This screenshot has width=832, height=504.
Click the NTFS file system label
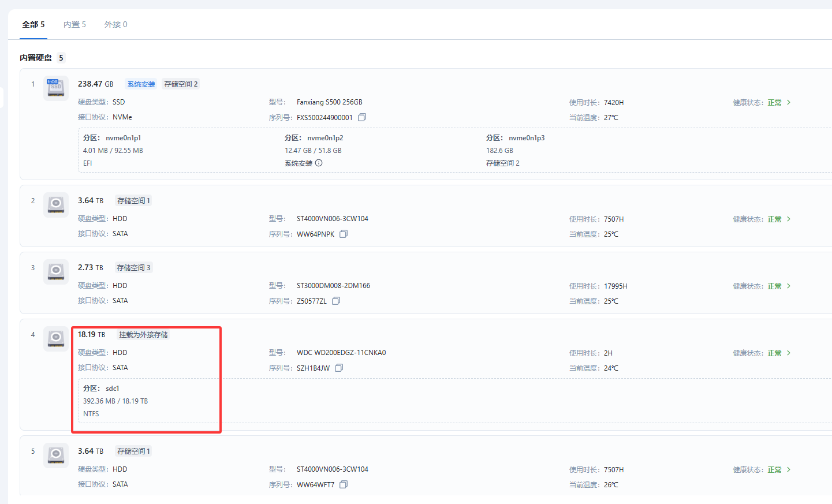click(x=91, y=414)
